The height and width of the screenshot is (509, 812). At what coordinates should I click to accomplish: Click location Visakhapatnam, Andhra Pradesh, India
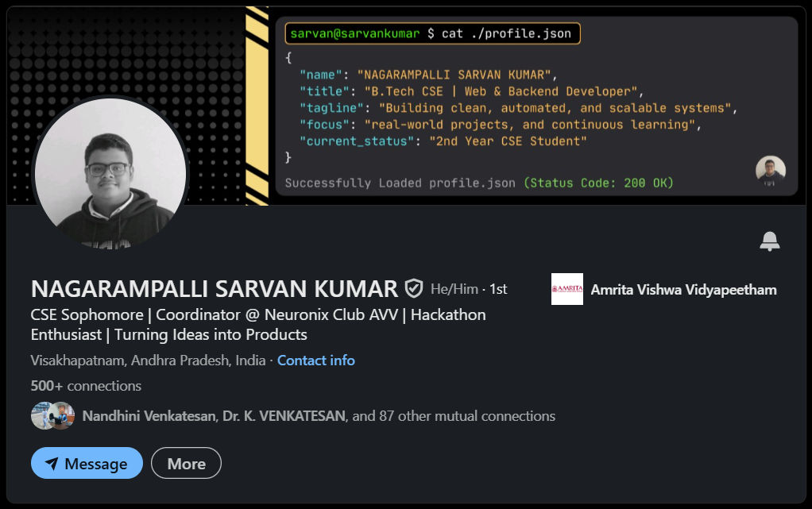coord(148,361)
